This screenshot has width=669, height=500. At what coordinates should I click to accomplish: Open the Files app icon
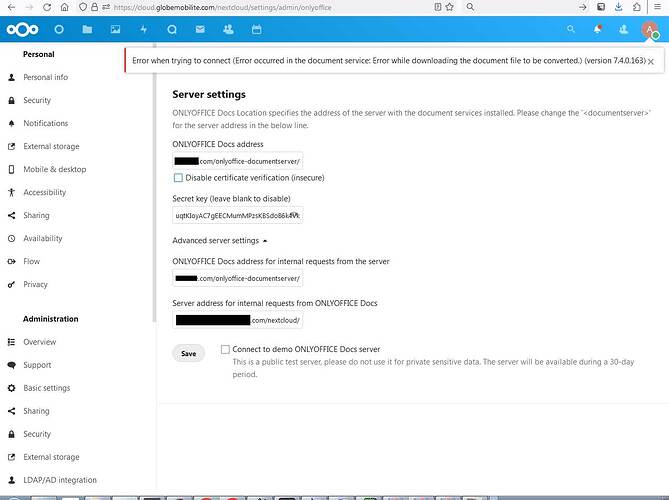(87, 29)
